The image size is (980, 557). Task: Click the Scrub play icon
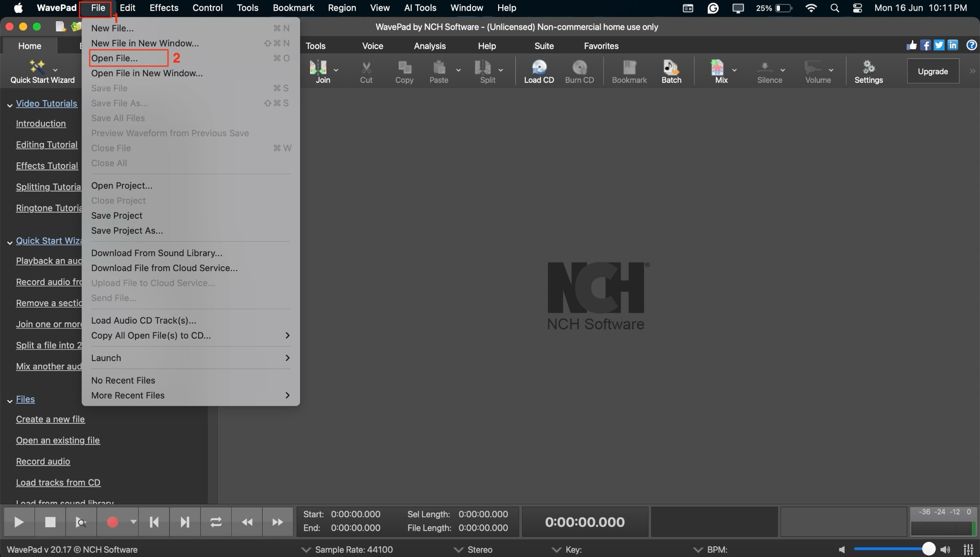point(81,522)
